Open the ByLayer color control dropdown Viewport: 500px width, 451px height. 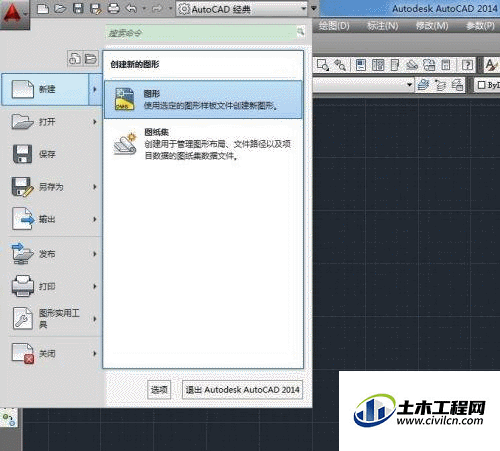point(487,85)
